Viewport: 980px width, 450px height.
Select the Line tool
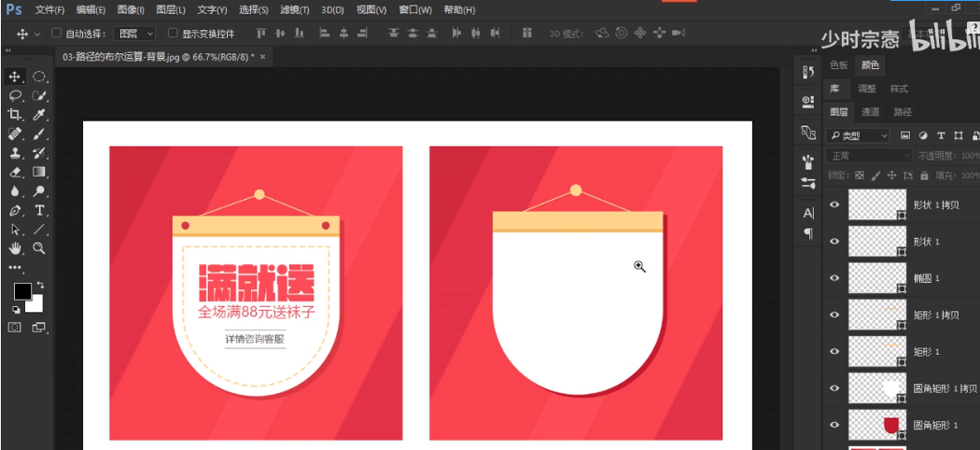pos(39,230)
